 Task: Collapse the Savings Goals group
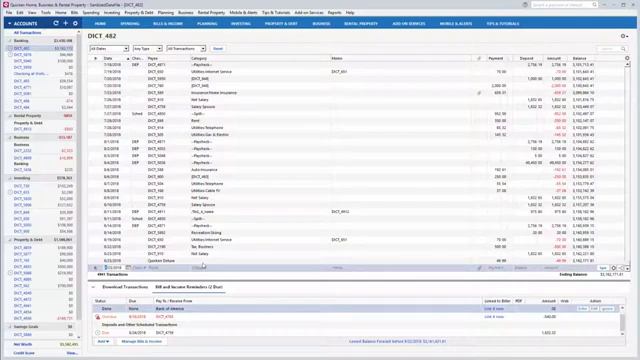pyautogui.click(x=10, y=327)
